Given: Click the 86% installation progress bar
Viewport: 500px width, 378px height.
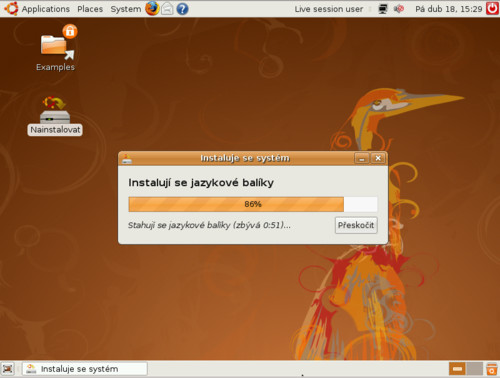Looking at the screenshot, I should point(253,204).
